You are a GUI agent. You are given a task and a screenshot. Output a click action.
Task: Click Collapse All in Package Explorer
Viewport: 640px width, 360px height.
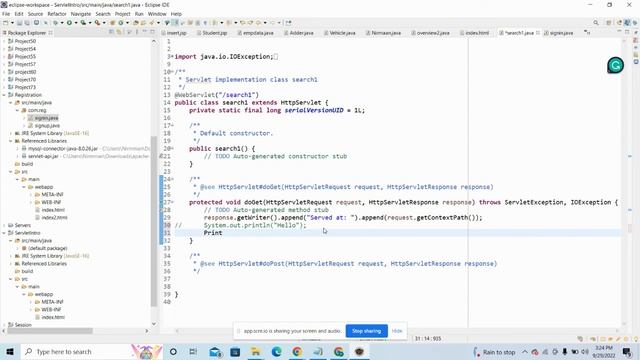[x=111, y=32]
